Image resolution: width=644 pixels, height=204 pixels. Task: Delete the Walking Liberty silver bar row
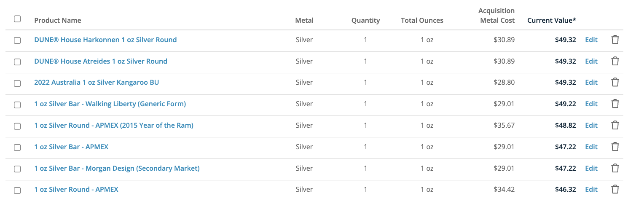(x=615, y=104)
